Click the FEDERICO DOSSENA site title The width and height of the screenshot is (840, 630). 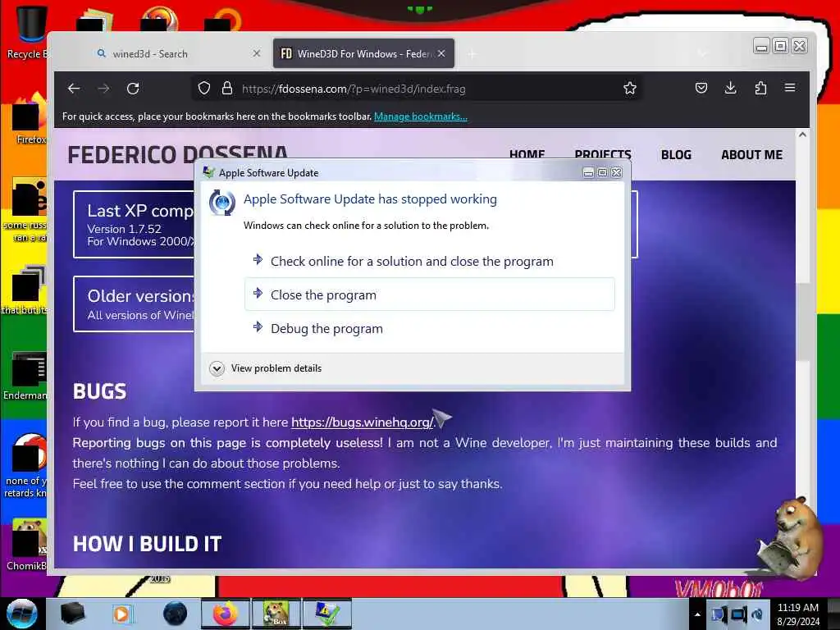(177, 155)
